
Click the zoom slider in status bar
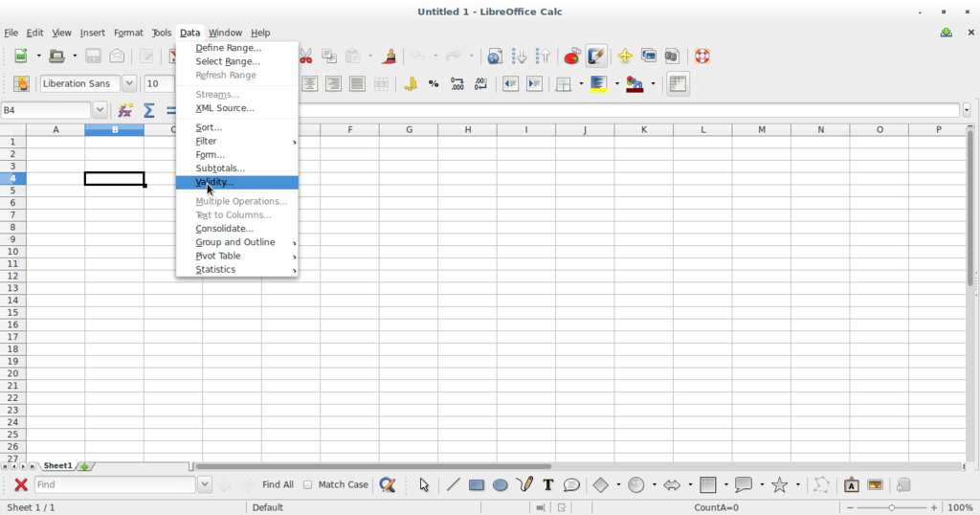click(x=892, y=507)
